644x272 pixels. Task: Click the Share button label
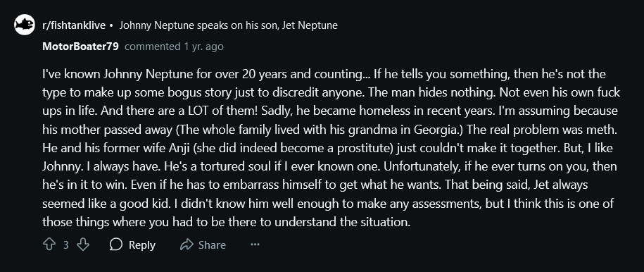[212, 245]
